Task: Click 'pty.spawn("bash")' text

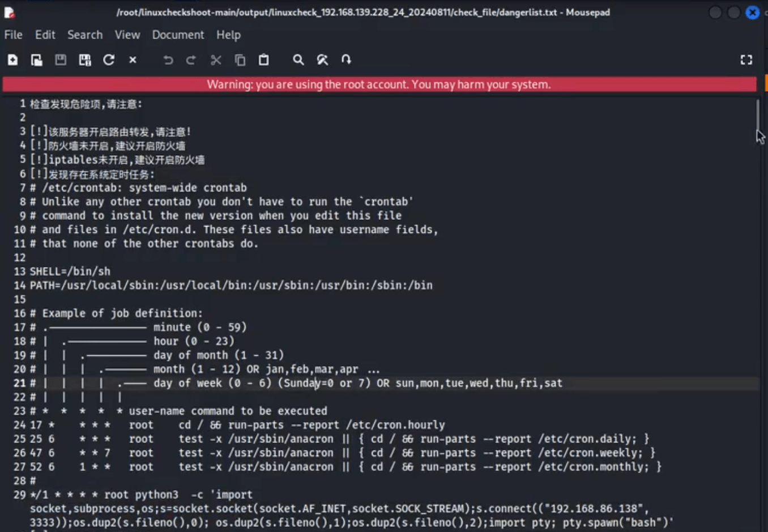Action: pyautogui.click(x=615, y=522)
